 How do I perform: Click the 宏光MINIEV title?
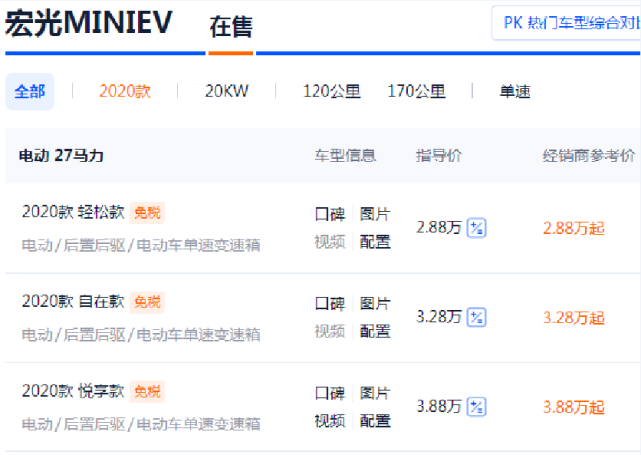[x=89, y=23]
